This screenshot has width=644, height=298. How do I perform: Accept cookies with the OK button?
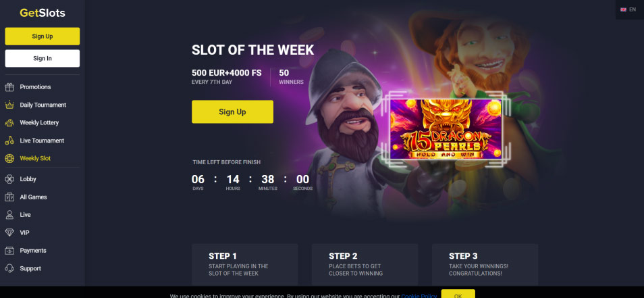(x=458, y=294)
